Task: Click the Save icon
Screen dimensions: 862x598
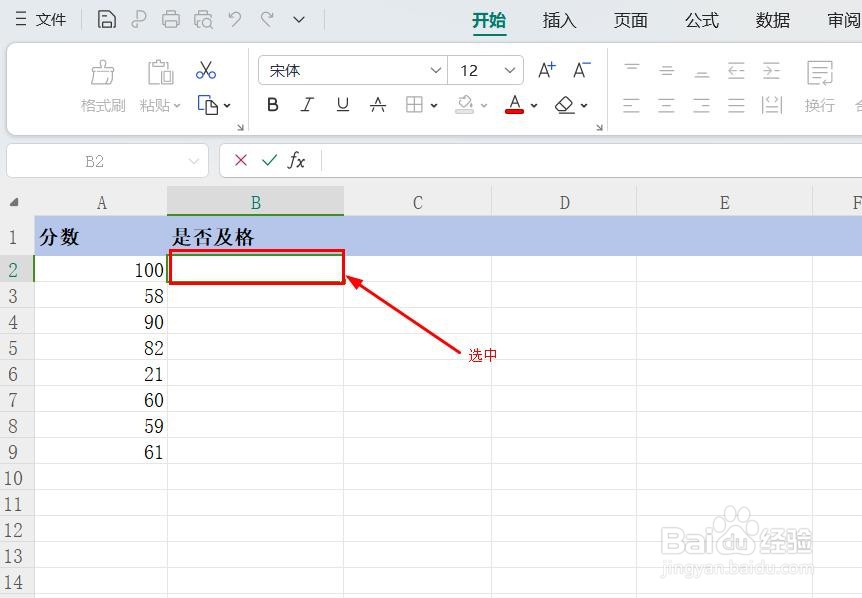Action: (x=106, y=18)
